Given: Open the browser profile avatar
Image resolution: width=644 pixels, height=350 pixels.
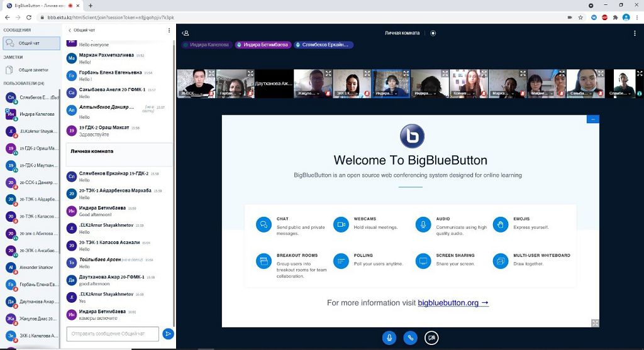Looking at the screenshot, I should (626, 18).
